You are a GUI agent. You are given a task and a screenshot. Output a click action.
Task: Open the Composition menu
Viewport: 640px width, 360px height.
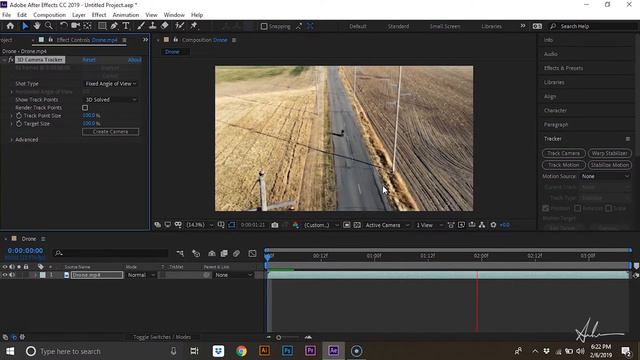pos(49,15)
